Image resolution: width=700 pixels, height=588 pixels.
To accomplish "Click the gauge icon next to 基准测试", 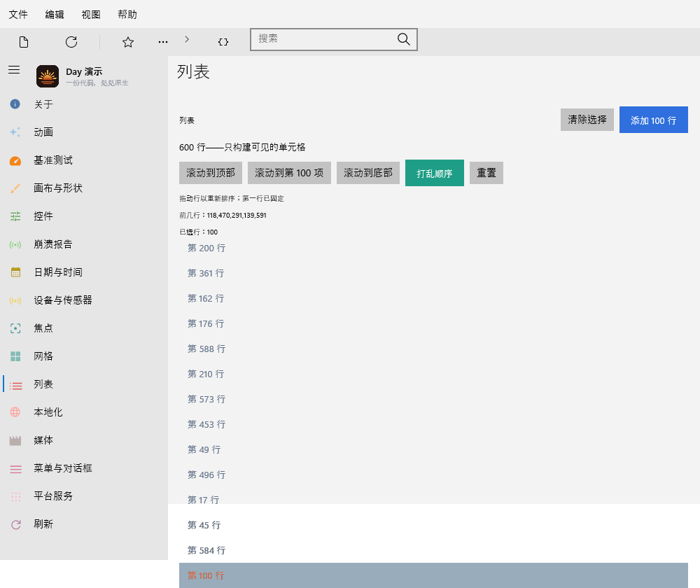I will coord(15,160).
